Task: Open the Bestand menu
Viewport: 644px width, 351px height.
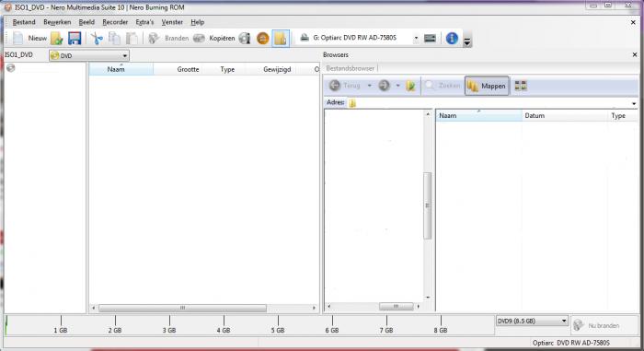Action: pos(24,22)
